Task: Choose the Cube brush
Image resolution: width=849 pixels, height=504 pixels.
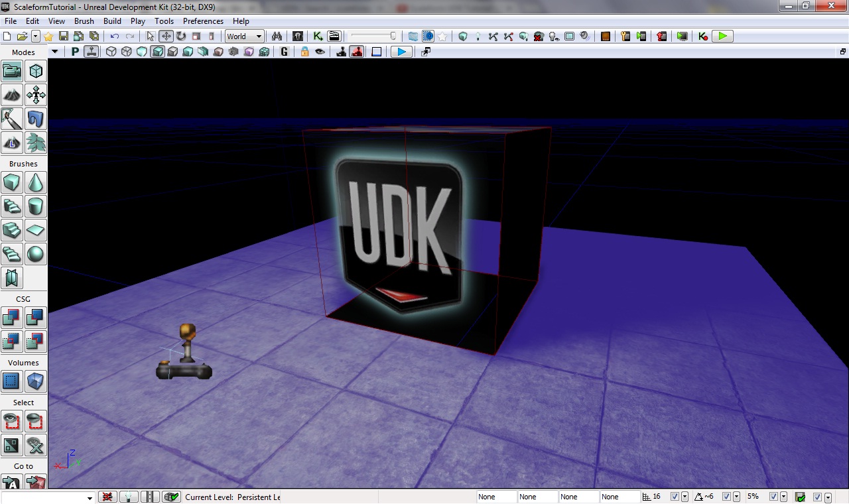Action: point(12,182)
